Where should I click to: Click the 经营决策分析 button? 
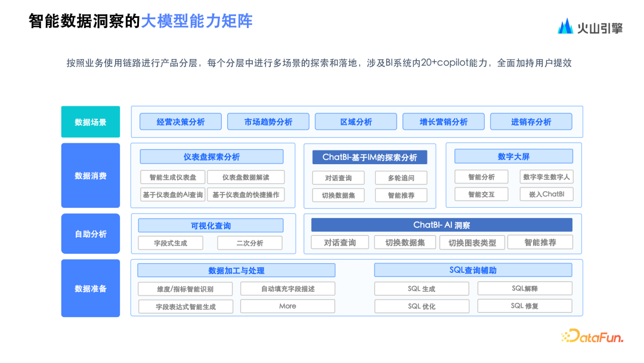click(x=181, y=122)
